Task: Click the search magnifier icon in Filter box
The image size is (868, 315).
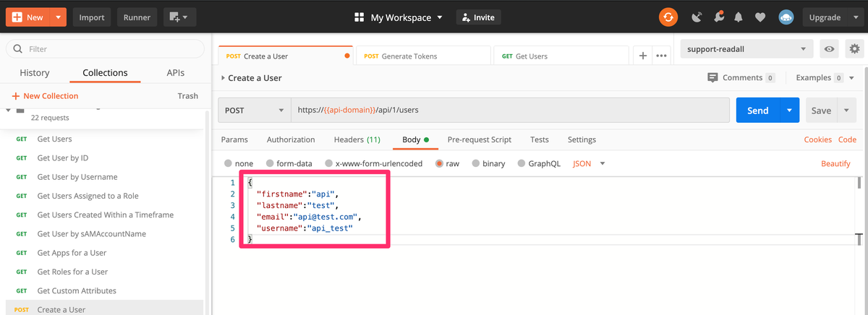Action: point(17,49)
